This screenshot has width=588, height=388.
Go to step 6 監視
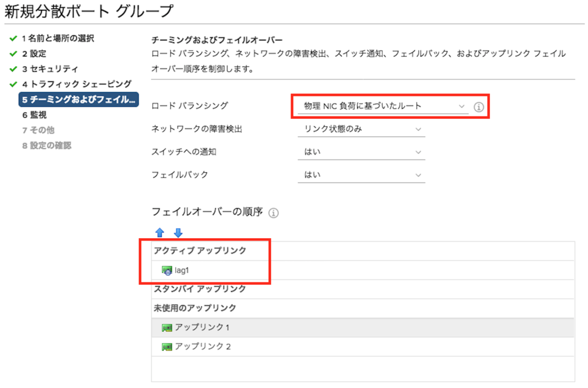(34, 115)
